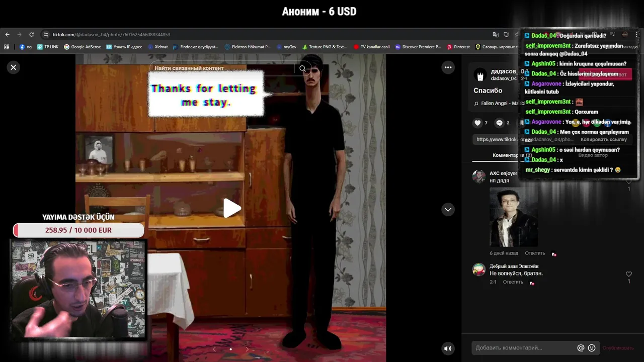Open the TP LINK bookmark
644x362 pixels.
pos(48,47)
